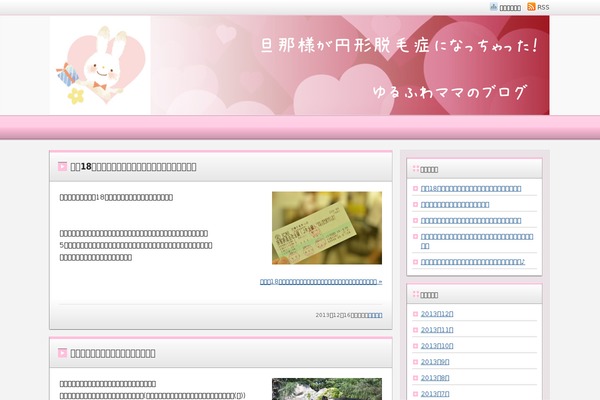
Task: Open first recent-posts sidebar link containing 18
Action: click(471, 189)
